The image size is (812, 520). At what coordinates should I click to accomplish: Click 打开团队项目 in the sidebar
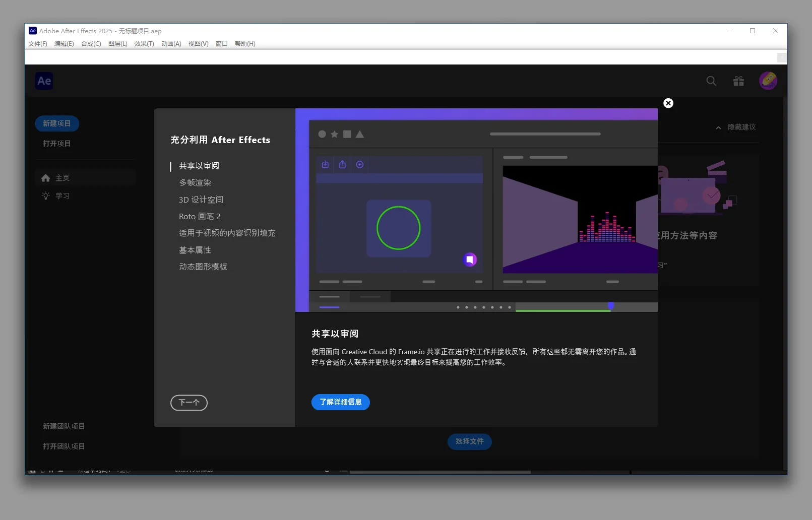(x=64, y=446)
